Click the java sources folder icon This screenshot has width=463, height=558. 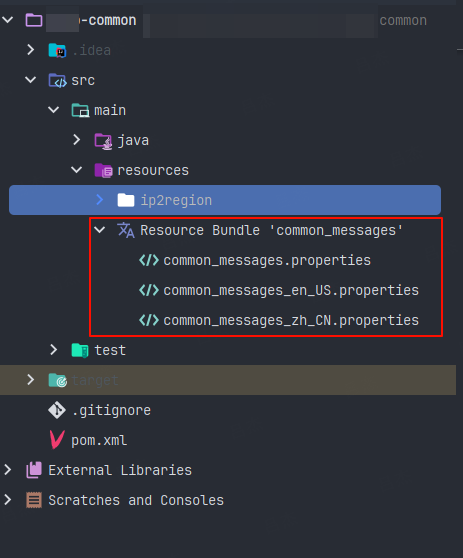[103, 141]
